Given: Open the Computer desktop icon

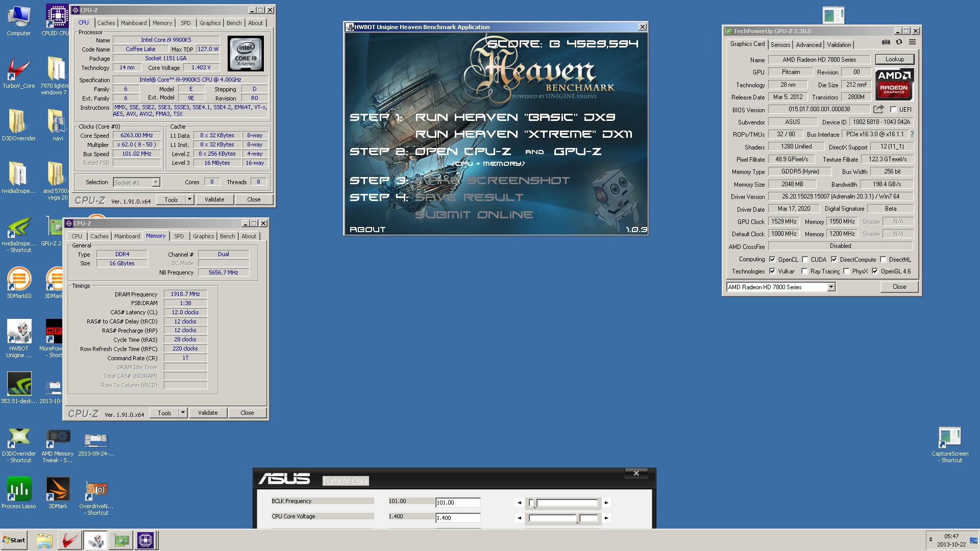Looking at the screenshot, I should click(18, 21).
